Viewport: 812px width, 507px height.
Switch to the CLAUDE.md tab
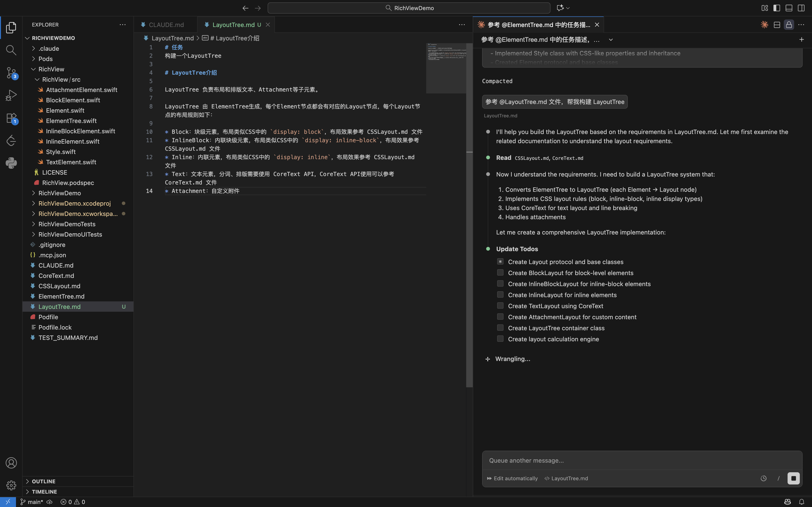pyautogui.click(x=166, y=25)
